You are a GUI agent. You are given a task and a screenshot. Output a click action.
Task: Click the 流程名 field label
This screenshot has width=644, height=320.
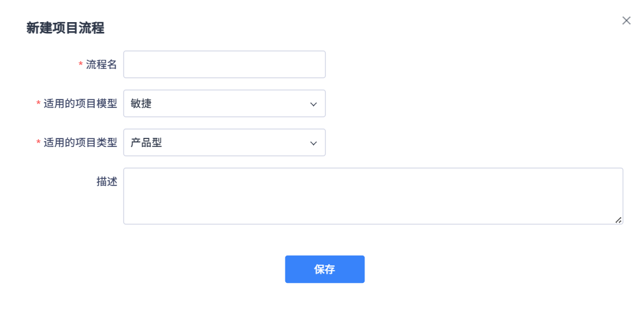tap(101, 64)
